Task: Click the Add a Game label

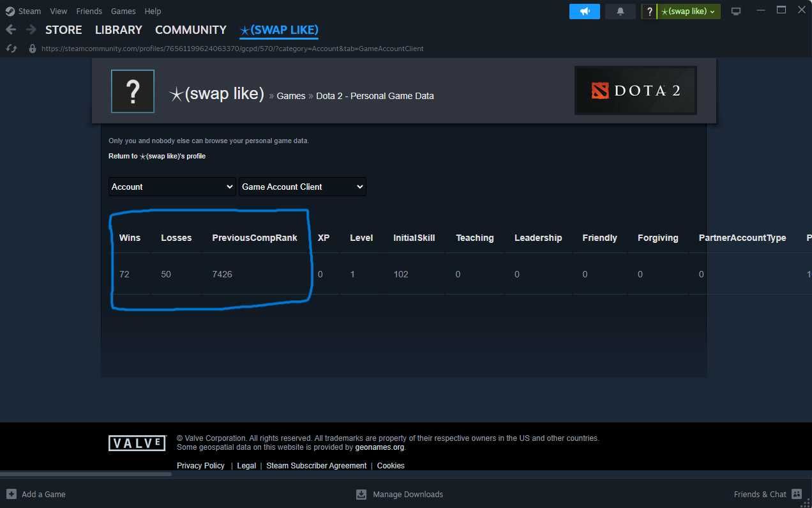Action: pos(43,494)
